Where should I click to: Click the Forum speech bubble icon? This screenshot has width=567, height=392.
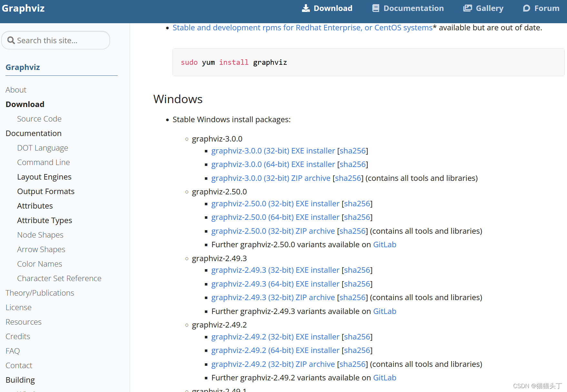[x=526, y=8]
